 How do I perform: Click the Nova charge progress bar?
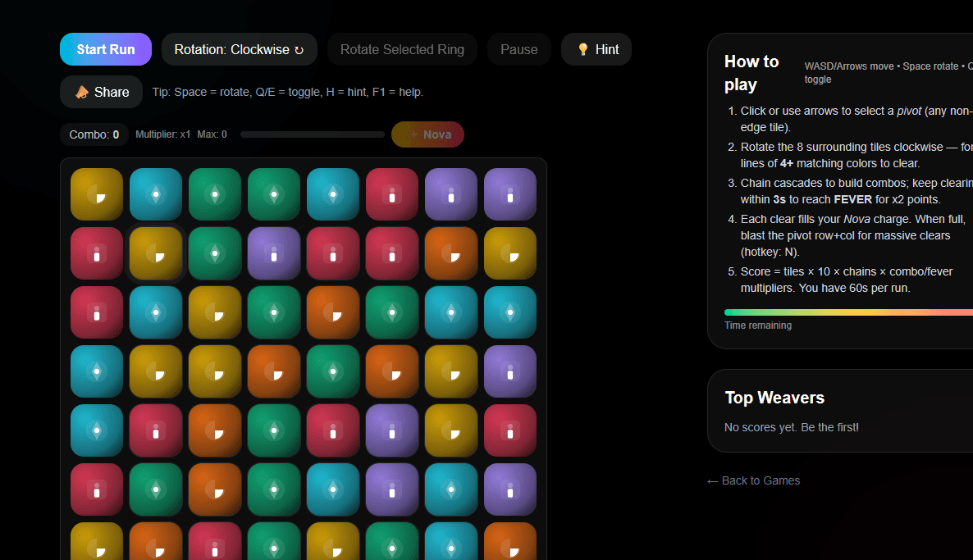[312, 134]
